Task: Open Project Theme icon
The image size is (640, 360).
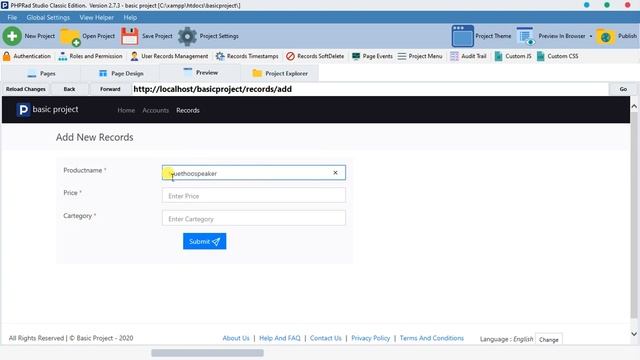Action: [x=462, y=36]
